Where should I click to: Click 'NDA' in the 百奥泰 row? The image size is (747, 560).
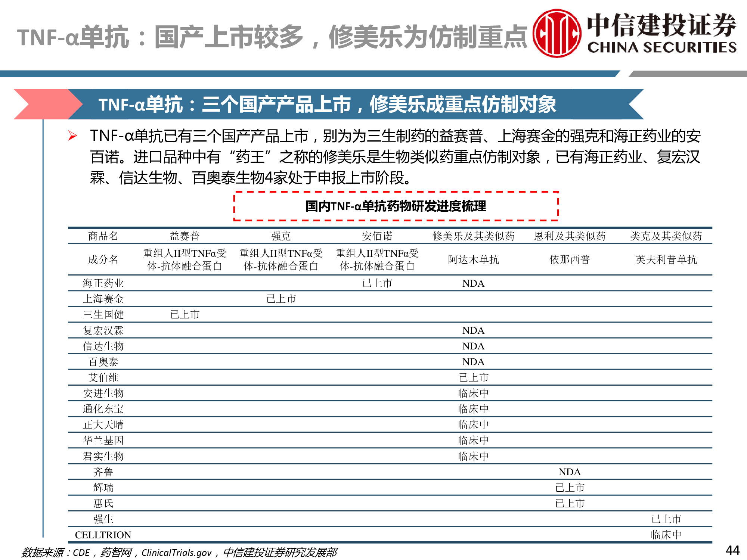pos(474,362)
